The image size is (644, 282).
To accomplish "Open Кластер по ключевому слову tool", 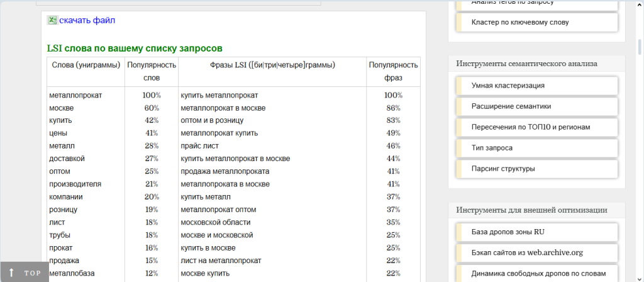I will click(x=519, y=23).
